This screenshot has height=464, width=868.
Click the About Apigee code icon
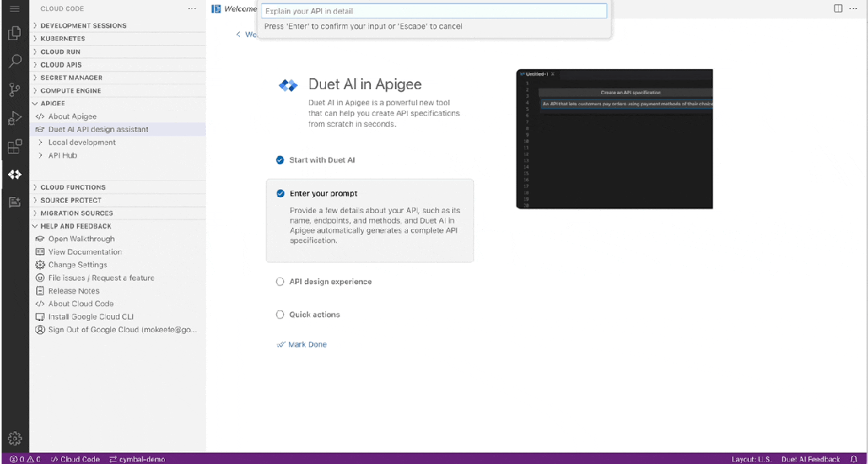coord(39,117)
